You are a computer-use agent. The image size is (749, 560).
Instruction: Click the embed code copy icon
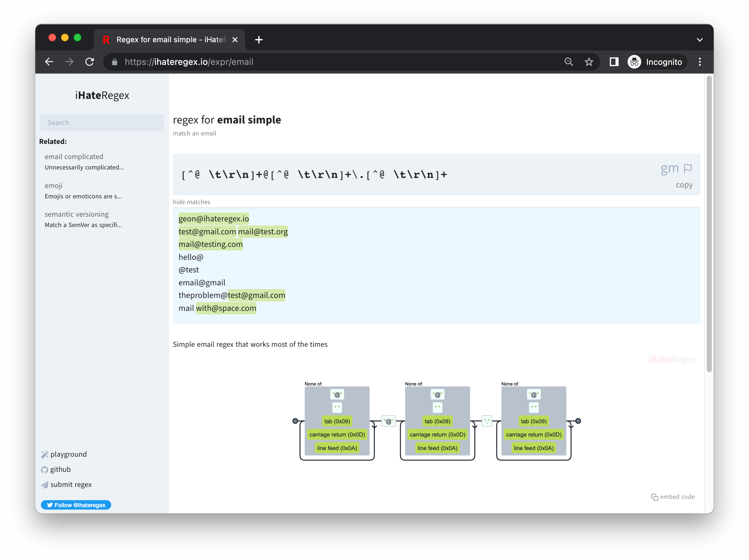655,497
